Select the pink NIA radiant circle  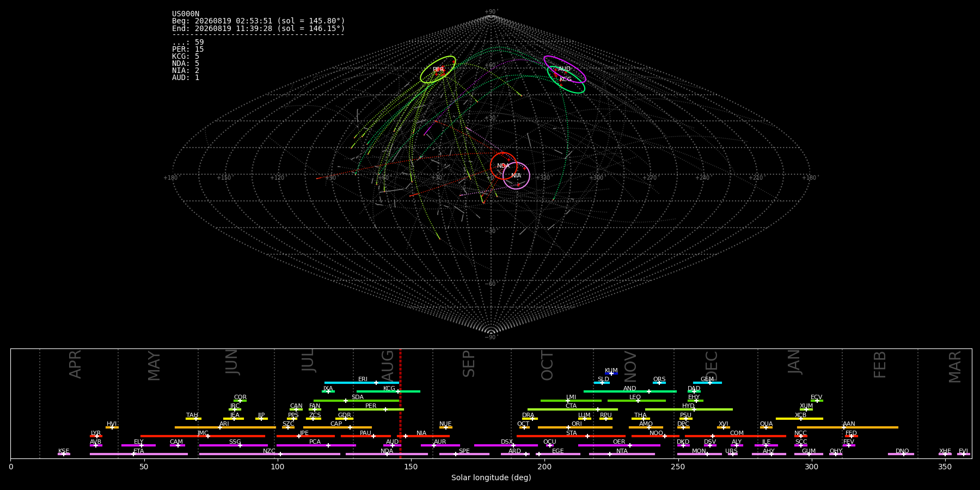coord(516,176)
